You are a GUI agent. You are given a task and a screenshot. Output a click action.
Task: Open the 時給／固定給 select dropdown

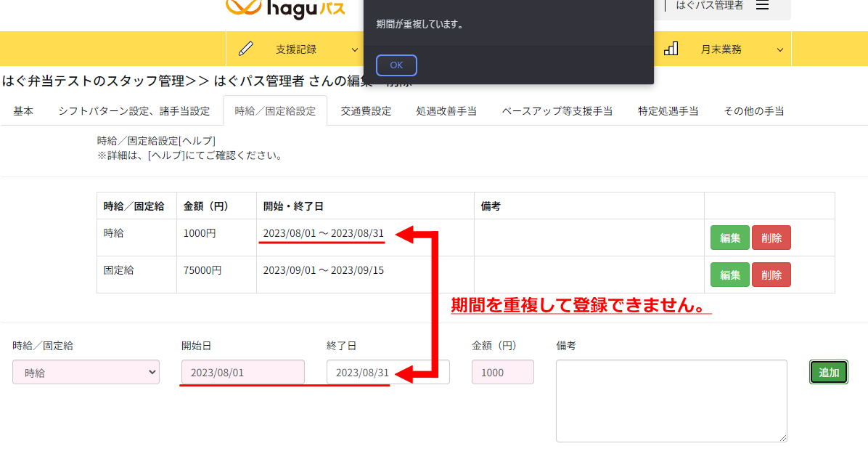(86, 372)
